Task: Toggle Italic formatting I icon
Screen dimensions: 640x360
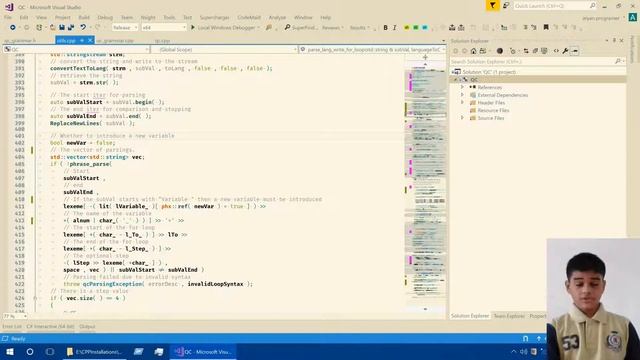Action: click(x=394, y=27)
